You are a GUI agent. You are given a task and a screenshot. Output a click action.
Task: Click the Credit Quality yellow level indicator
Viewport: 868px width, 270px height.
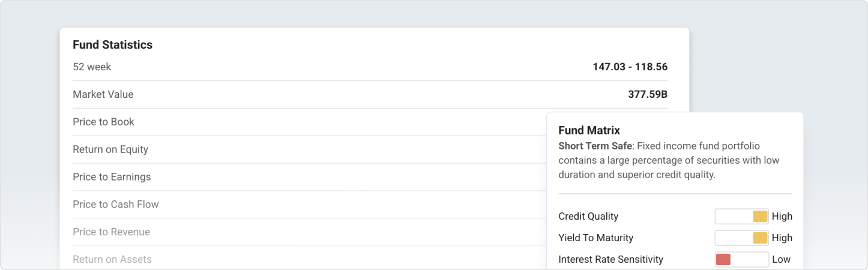tap(760, 217)
